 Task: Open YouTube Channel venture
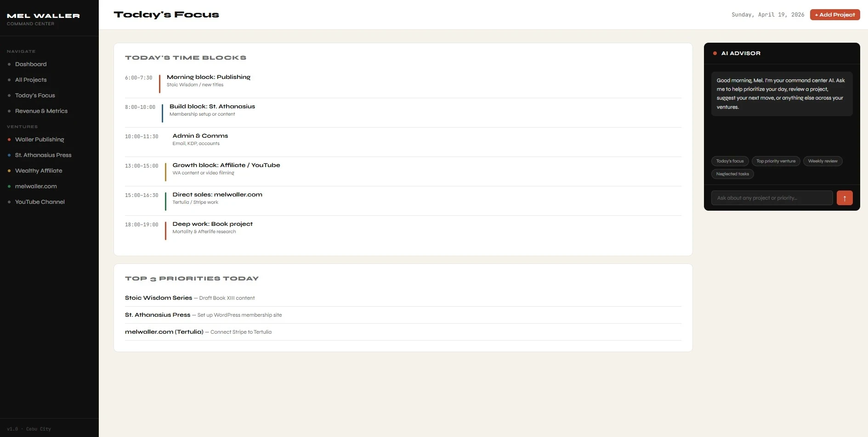40,202
